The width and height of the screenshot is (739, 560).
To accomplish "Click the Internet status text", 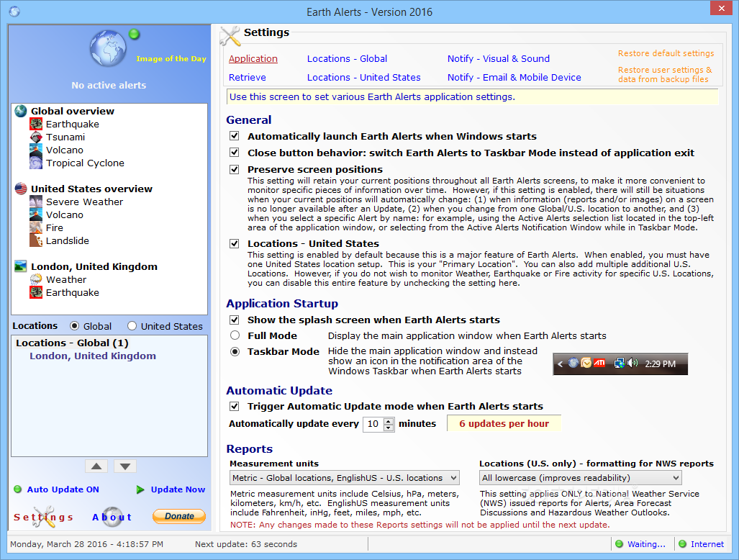I will tap(707, 544).
